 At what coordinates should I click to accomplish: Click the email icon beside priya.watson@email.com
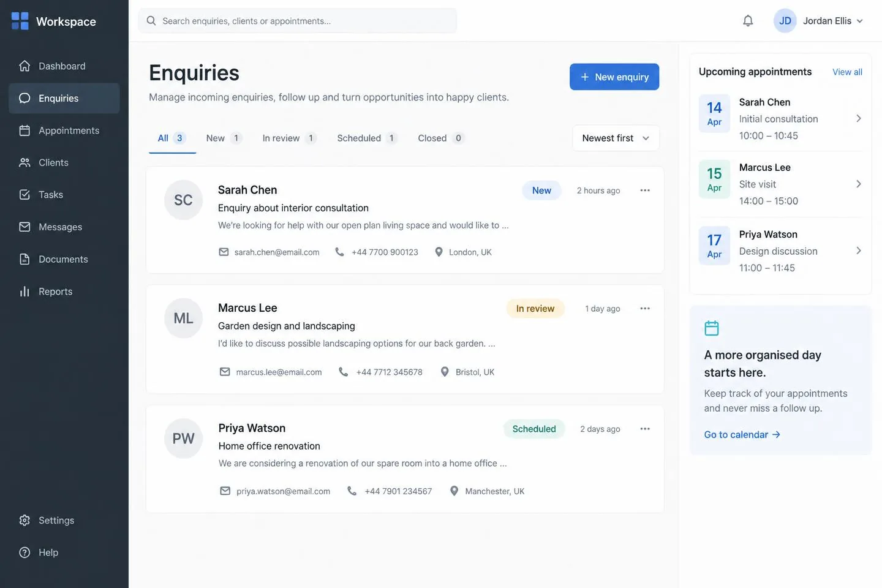225,491
